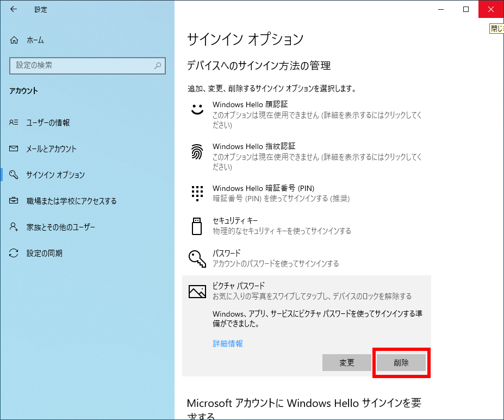Click the security key USB icon
Screen dimensions: 504x420
click(197, 226)
